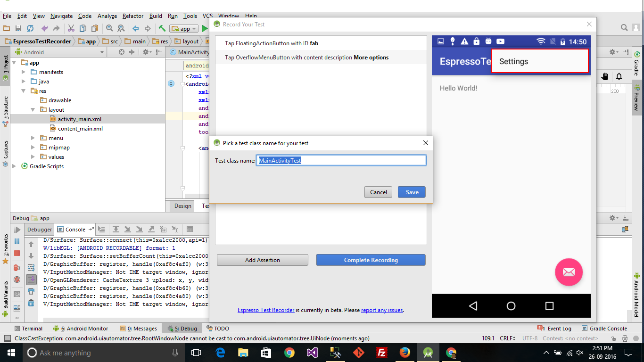The height and width of the screenshot is (362, 644).
Task: Open the Android Monitor tab
Action: pyautogui.click(x=81, y=329)
